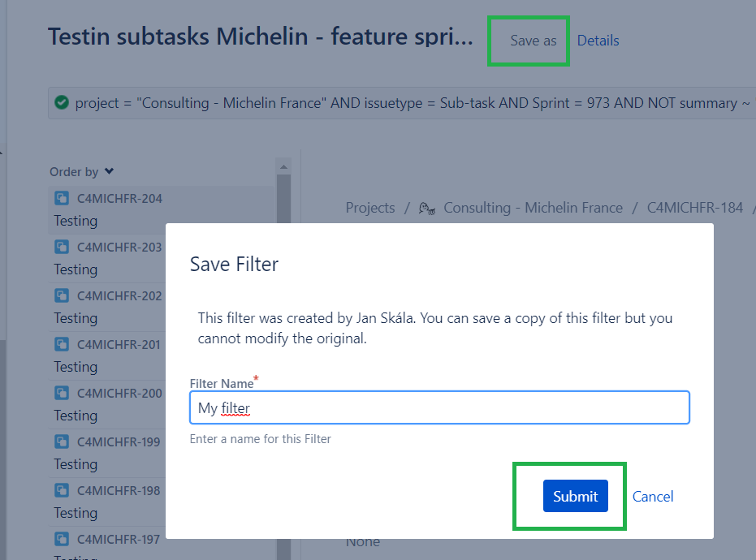
Task: Open the Save as option
Action: [x=534, y=41]
